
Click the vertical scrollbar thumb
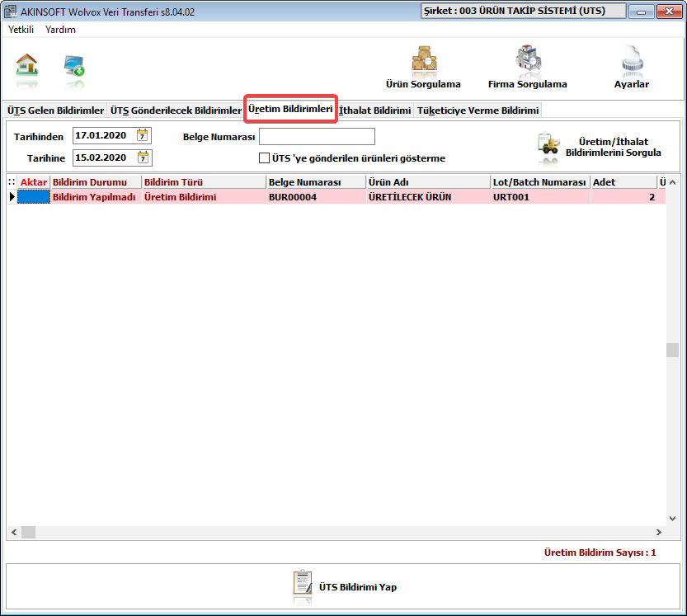pyautogui.click(x=672, y=350)
